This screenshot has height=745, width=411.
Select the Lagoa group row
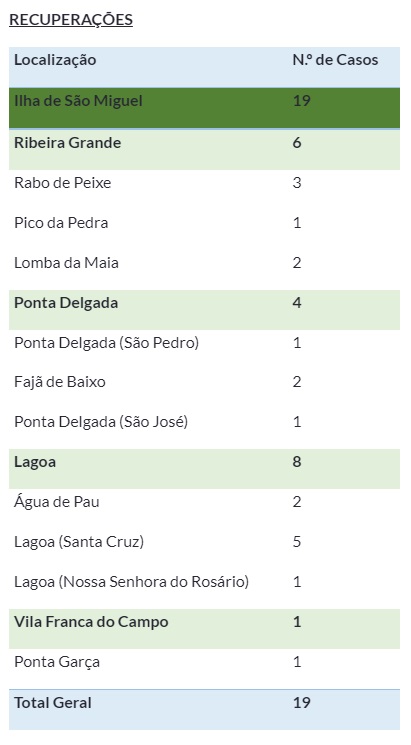(x=204, y=468)
